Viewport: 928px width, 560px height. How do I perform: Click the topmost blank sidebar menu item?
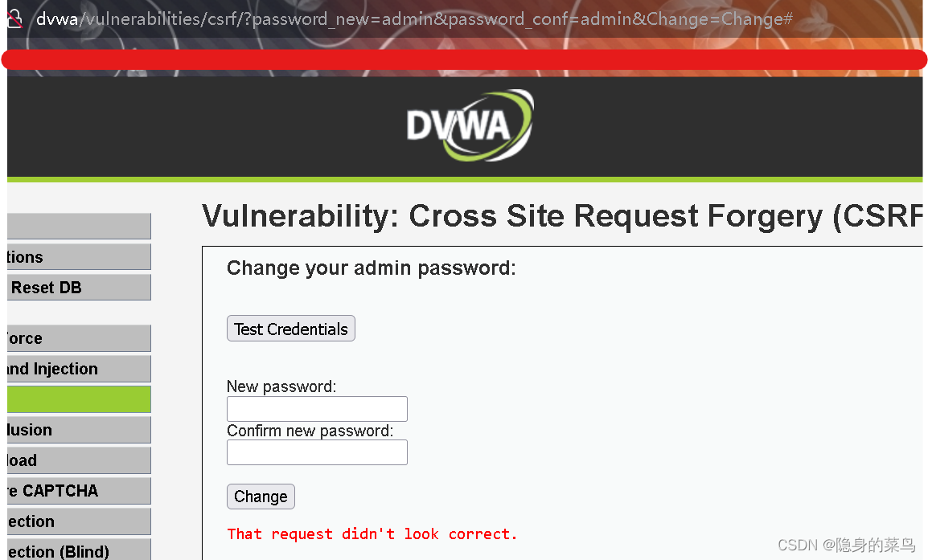coord(79,227)
